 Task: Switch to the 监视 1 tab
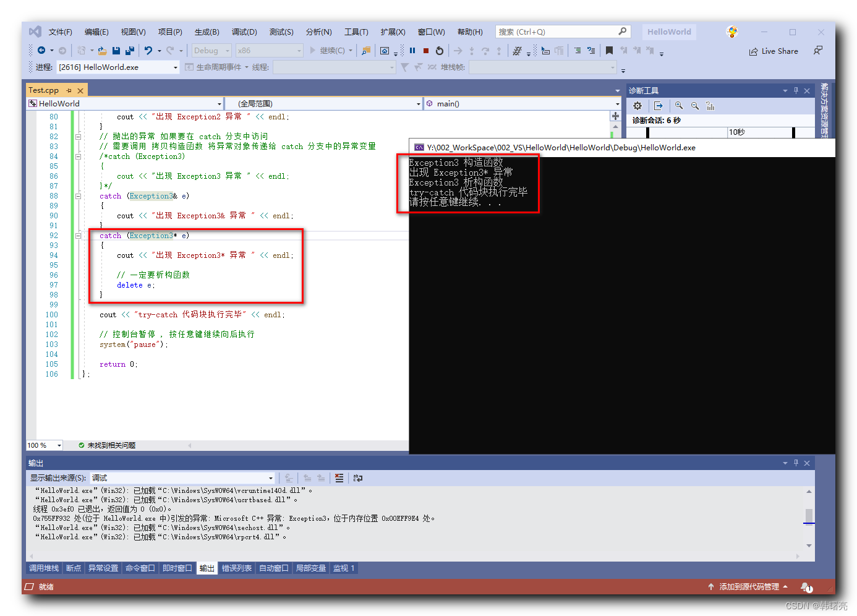344,568
